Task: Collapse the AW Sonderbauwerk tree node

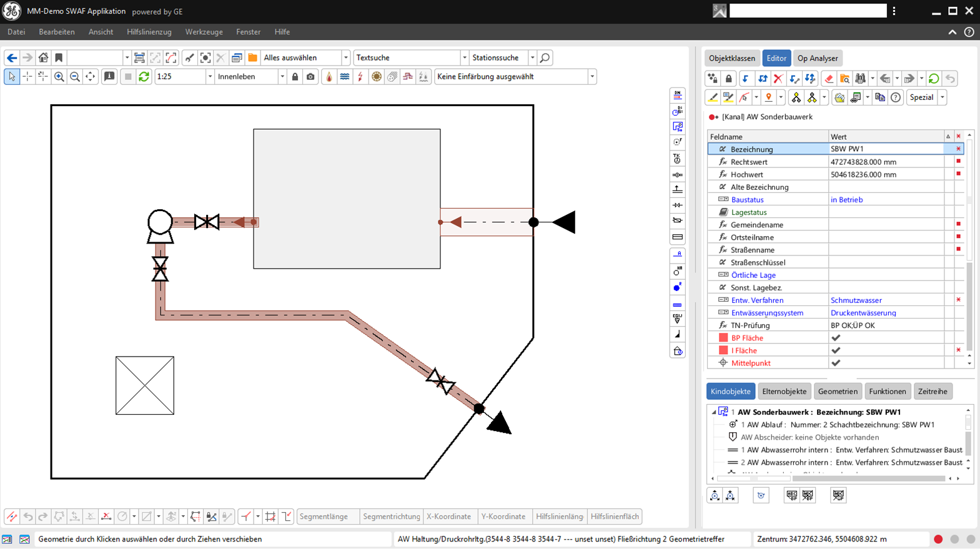Action: click(x=714, y=412)
